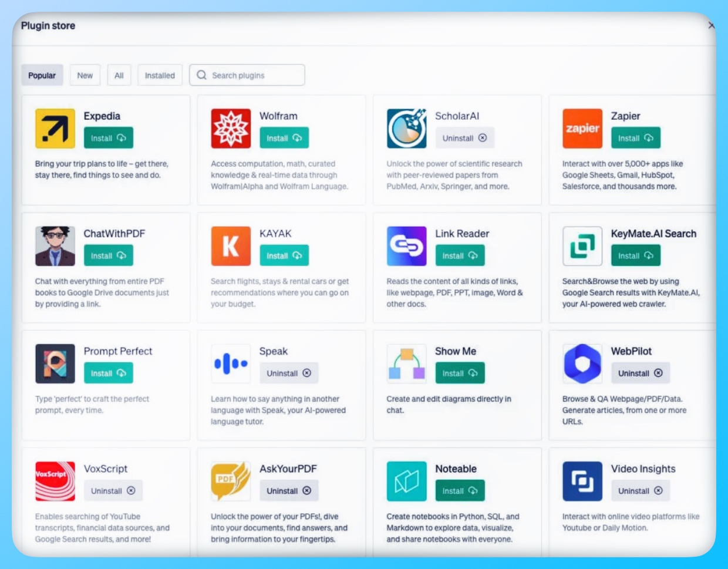The width and height of the screenshot is (728, 569).
Task: Uninstall the AskYourPDF plugin
Action: (289, 490)
